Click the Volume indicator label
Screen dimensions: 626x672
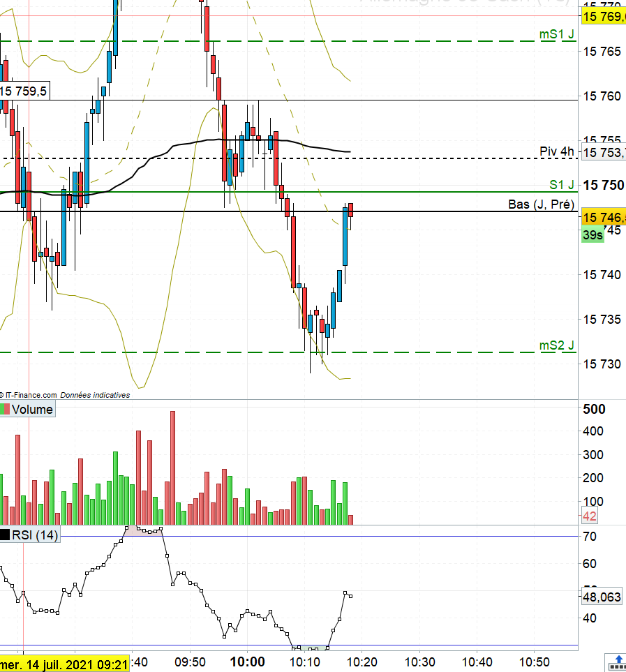click(x=32, y=410)
